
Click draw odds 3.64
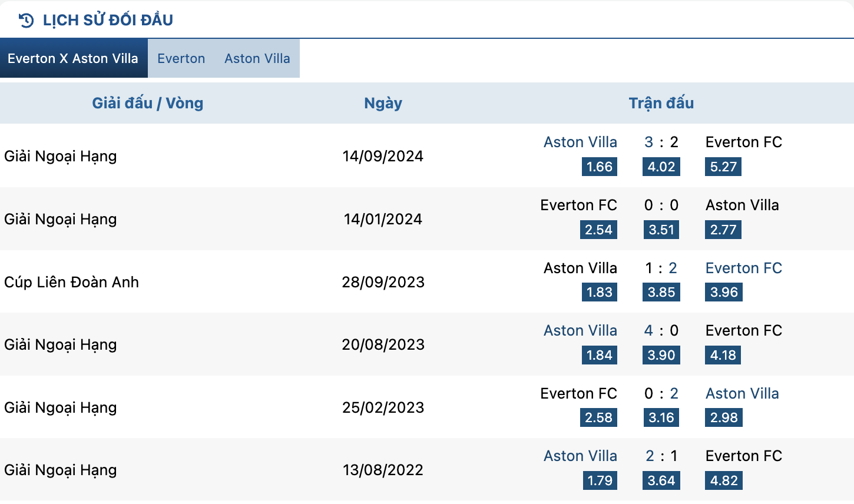point(661,480)
